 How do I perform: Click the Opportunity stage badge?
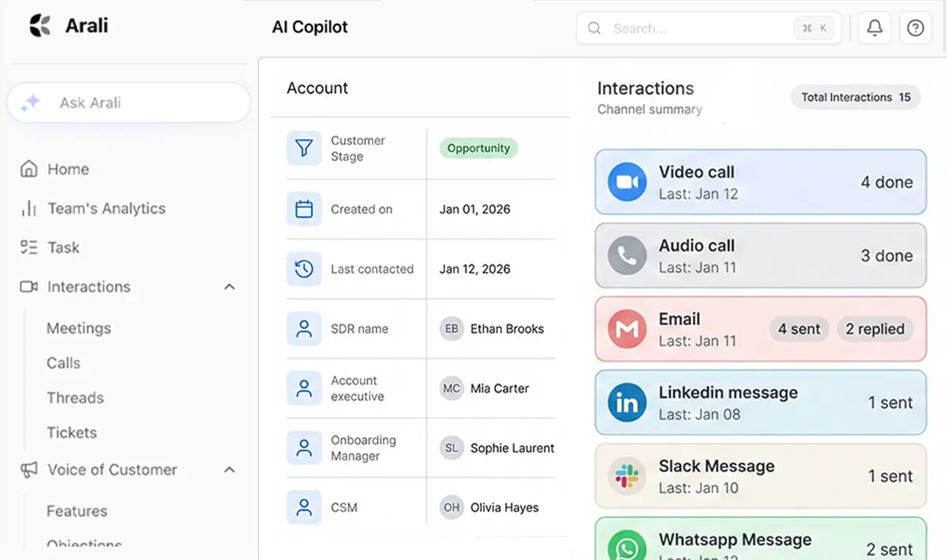point(478,148)
